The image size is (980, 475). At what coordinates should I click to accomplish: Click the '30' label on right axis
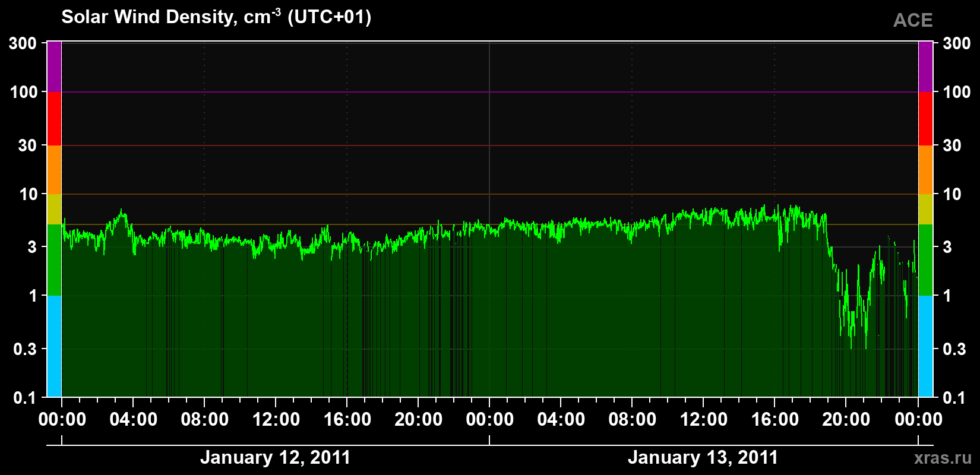[x=952, y=145]
